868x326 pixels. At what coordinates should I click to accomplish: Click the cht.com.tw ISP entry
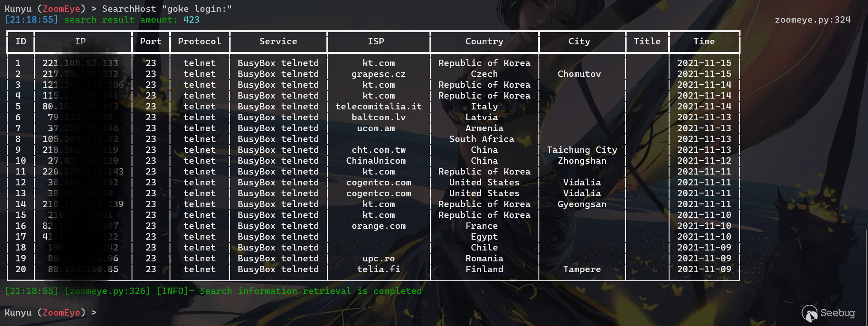click(x=378, y=150)
